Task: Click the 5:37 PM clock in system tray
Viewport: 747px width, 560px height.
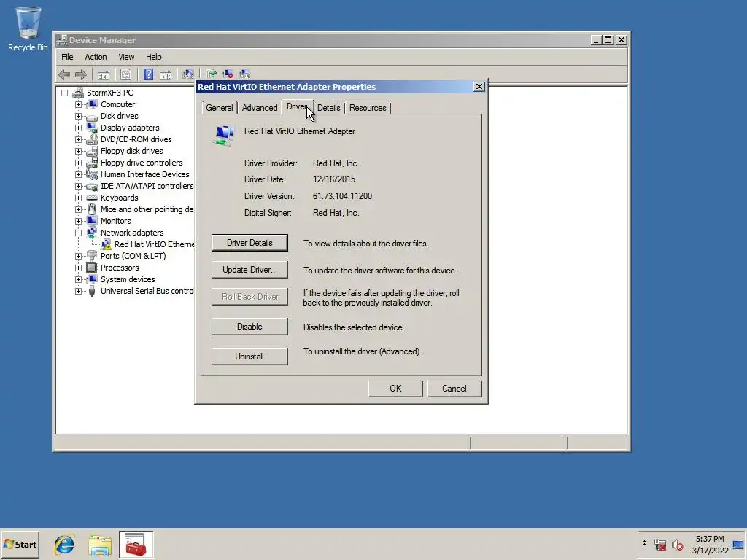Action: [x=710, y=539]
